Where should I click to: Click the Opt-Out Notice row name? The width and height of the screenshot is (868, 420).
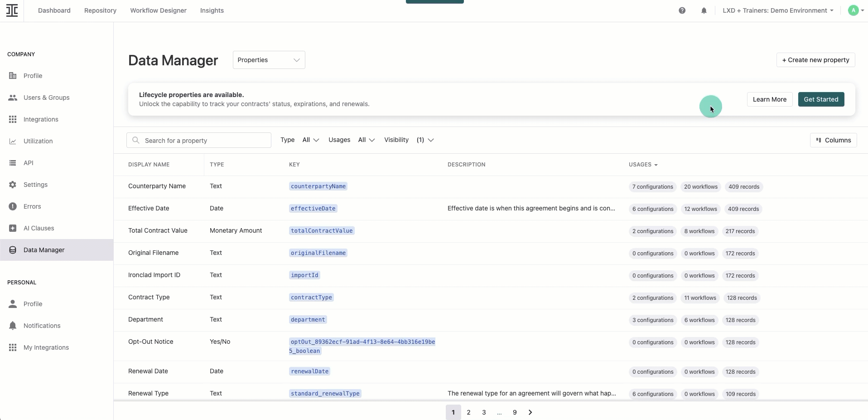(x=150, y=342)
